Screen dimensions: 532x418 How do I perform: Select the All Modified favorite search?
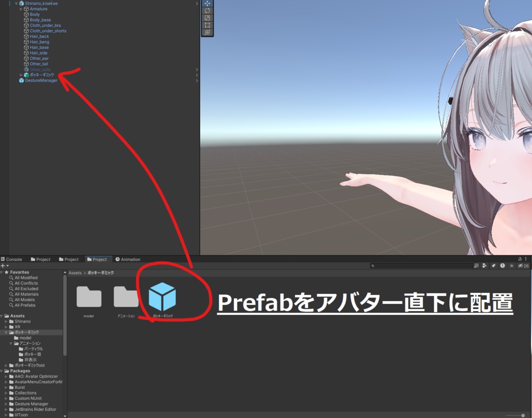pyautogui.click(x=26, y=278)
